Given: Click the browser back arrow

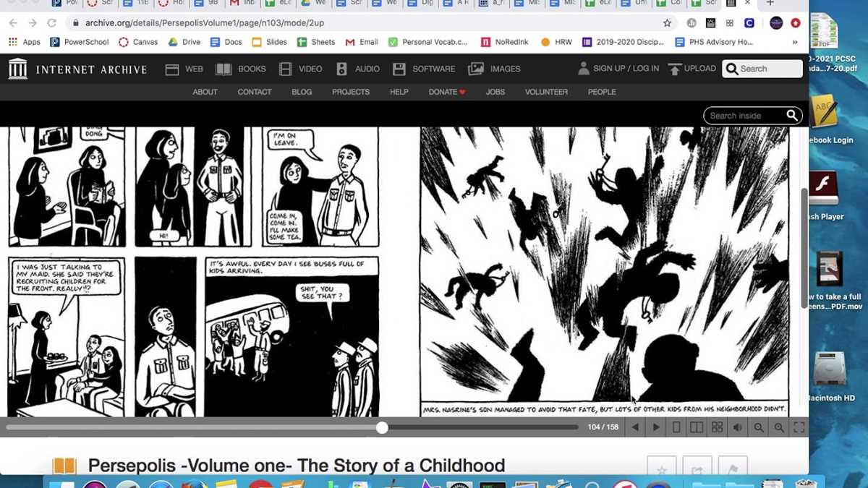Looking at the screenshot, I should 13,23.
